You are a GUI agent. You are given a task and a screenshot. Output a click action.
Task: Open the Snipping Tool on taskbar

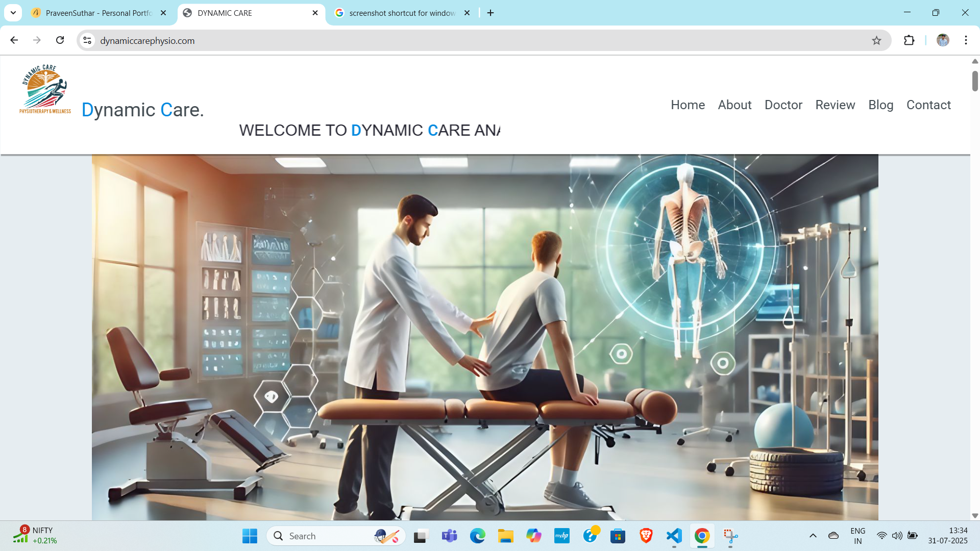pyautogui.click(x=730, y=536)
